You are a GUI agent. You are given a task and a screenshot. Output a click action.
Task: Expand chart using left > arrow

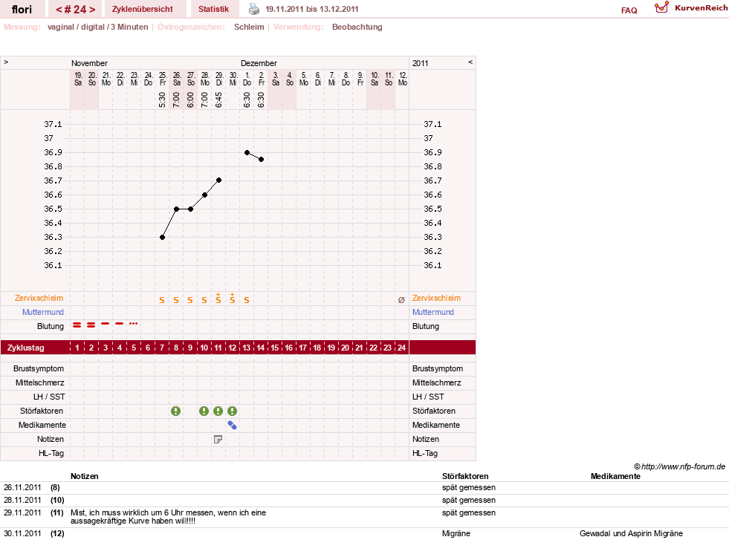(x=6, y=62)
